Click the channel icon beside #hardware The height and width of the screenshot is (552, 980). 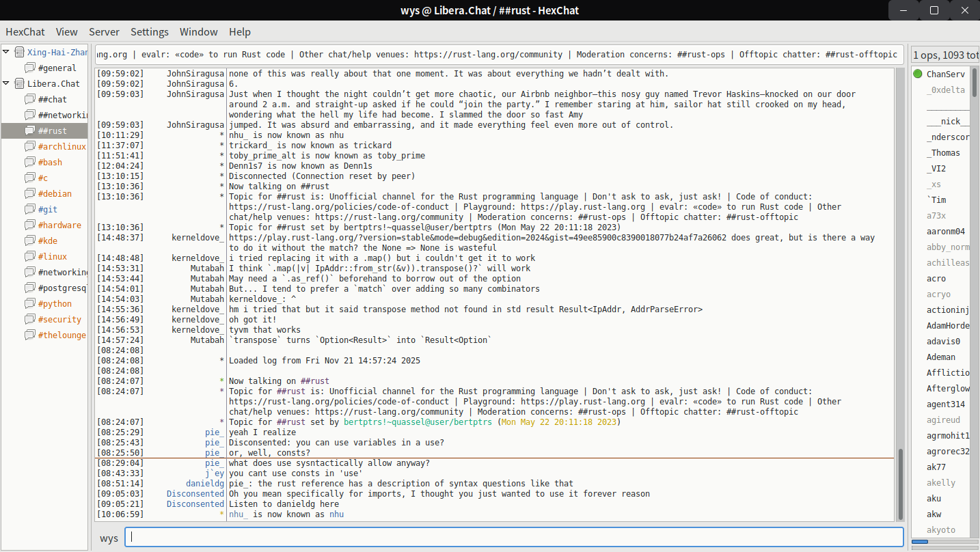click(30, 225)
